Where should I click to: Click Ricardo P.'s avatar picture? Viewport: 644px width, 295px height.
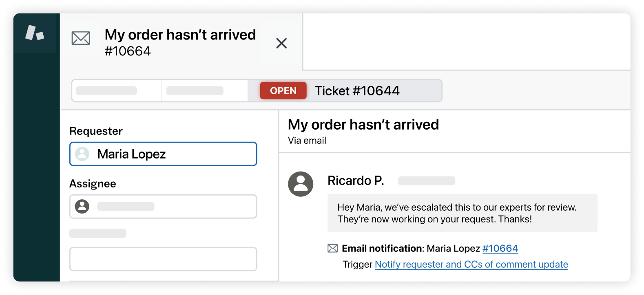pyautogui.click(x=301, y=184)
